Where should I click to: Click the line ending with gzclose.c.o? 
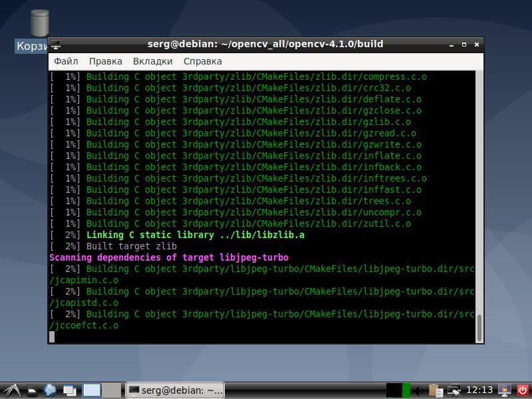coord(235,110)
